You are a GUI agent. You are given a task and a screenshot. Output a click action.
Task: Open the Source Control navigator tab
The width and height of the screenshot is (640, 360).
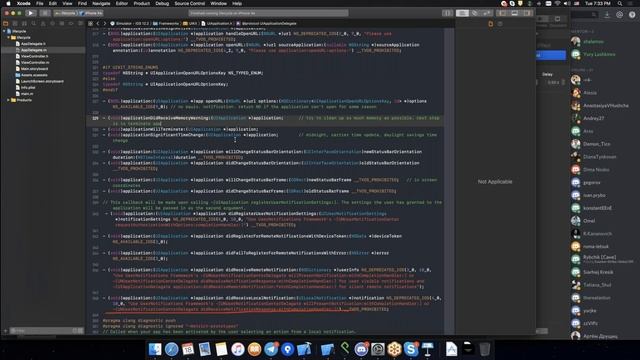point(15,24)
